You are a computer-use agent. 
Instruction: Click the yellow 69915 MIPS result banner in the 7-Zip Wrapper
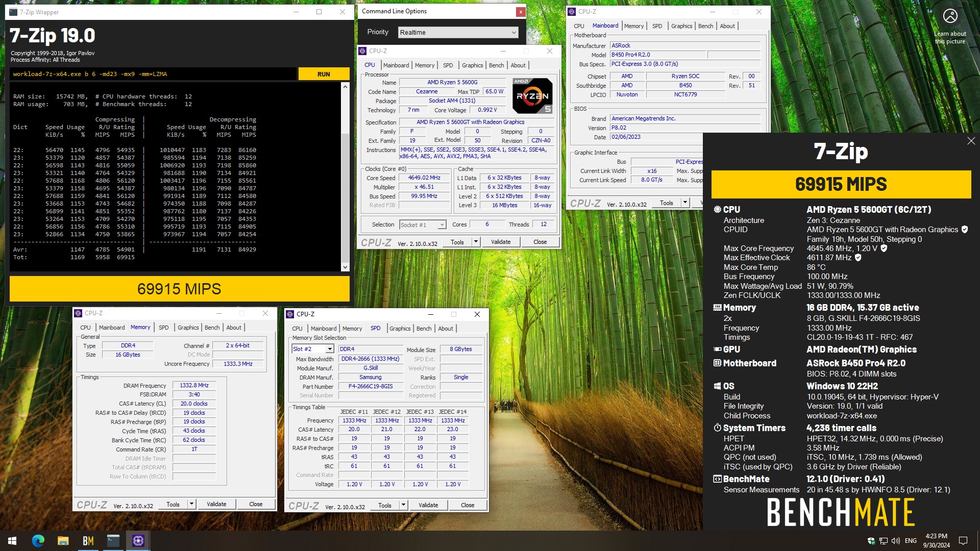point(179,289)
